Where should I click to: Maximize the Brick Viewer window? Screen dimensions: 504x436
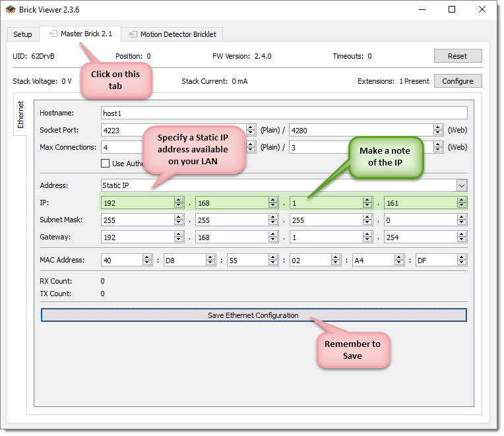[452, 10]
